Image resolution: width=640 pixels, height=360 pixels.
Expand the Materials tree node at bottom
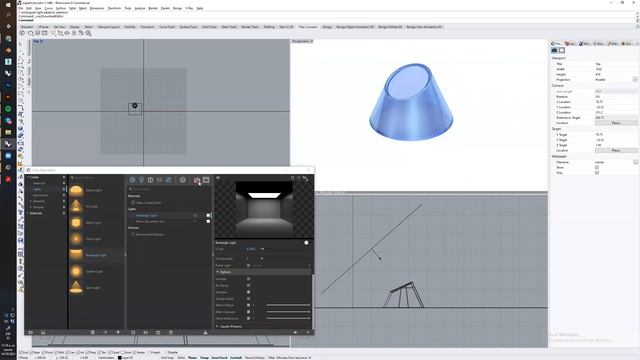[x=28, y=213]
